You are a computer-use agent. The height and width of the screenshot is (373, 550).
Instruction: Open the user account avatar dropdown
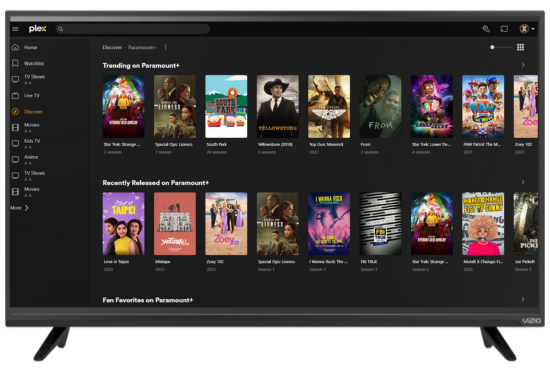(x=526, y=29)
